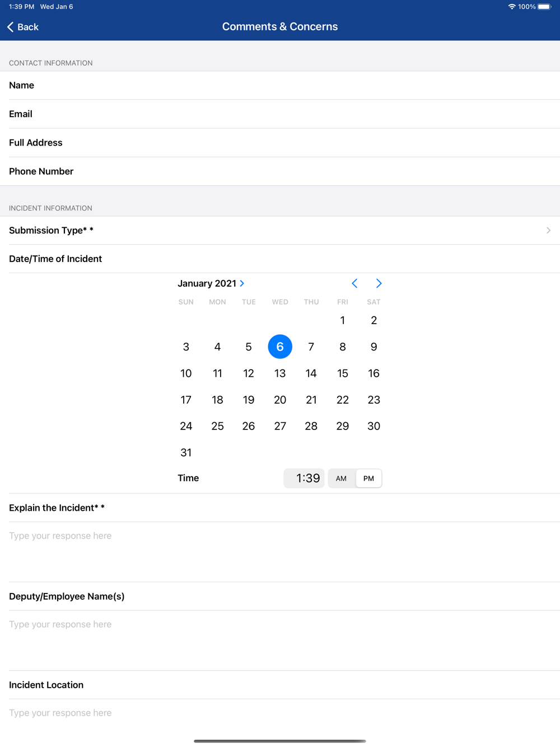Tap the battery indicator icon

point(544,7)
